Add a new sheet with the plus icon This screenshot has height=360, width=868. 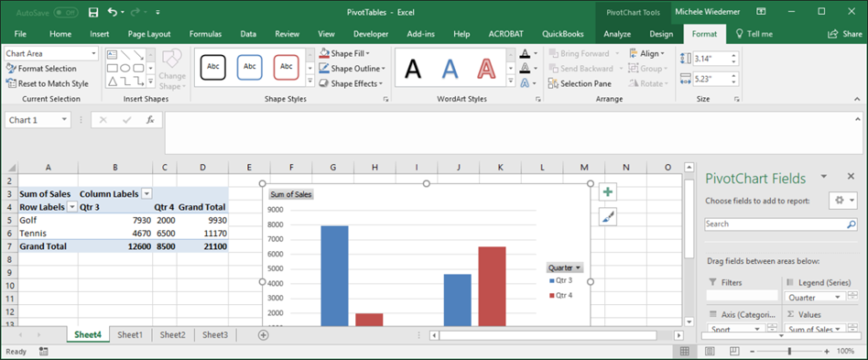[264, 335]
